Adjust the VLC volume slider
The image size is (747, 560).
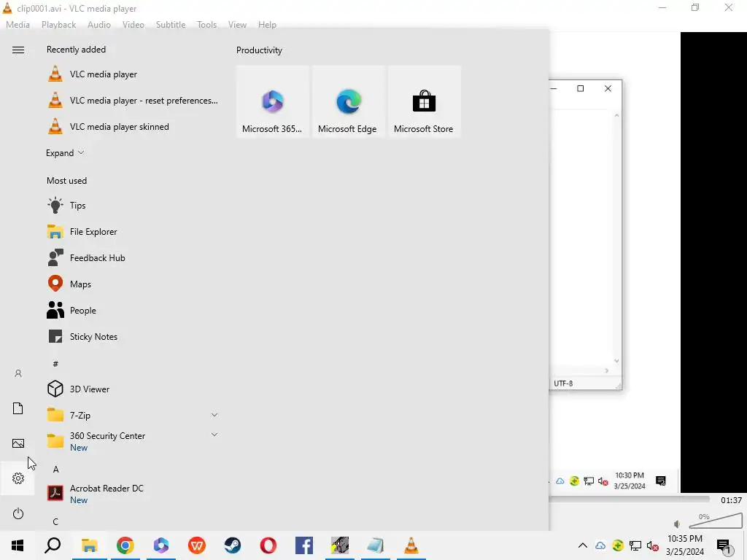point(716,521)
